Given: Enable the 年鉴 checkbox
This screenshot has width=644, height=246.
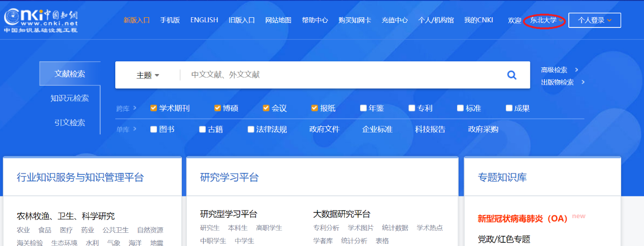Looking at the screenshot, I should [x=363, y=108].
